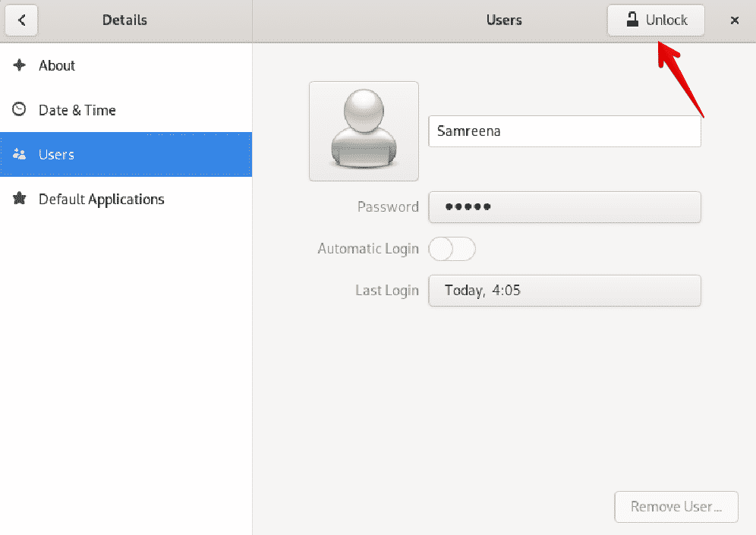Click the user avatar picture
Screen dimensions: 756x535
(x=364, y=131)
